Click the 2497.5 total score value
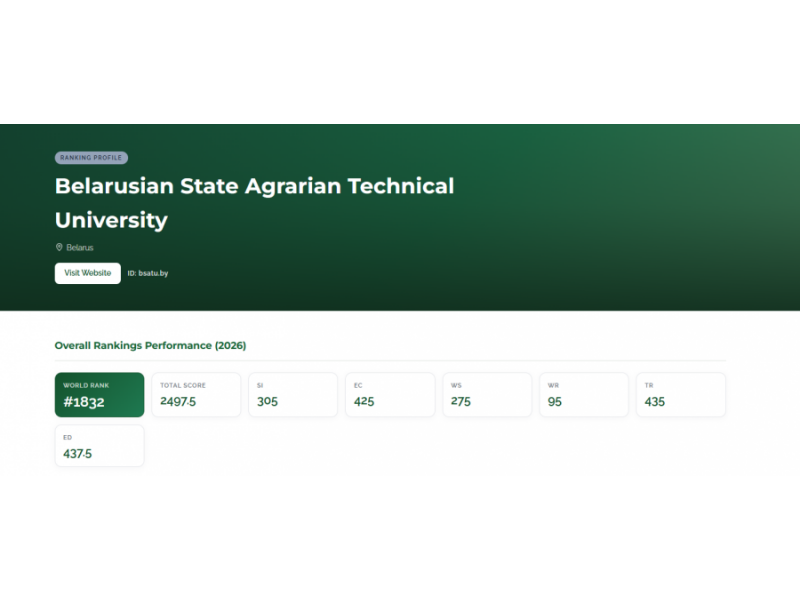The image size is (800, 600). [178, 402]
